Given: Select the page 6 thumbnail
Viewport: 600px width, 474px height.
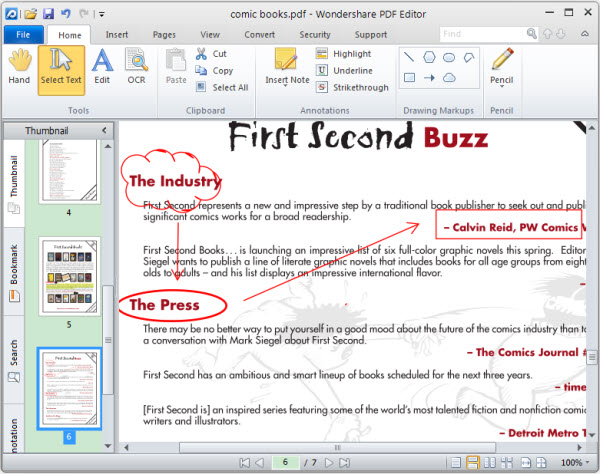Looking at the screenshot, I should [x=69, y=388].
